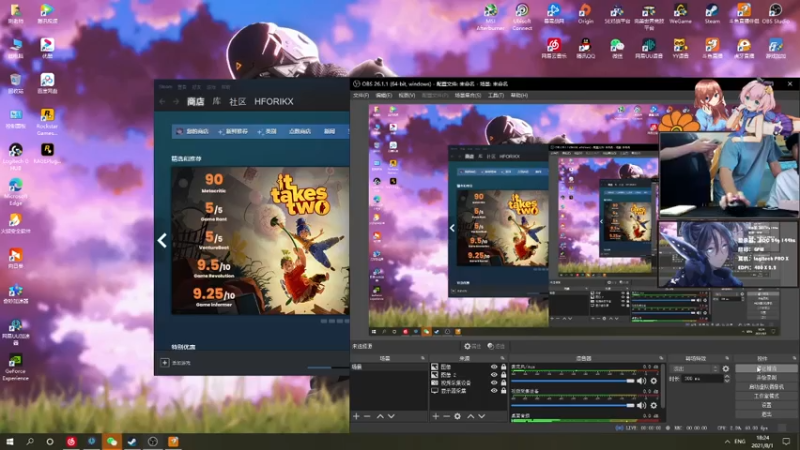Open the 视图(V) menu in OBS
Screen dimensions: 800x450
click(x=407, y=95)
